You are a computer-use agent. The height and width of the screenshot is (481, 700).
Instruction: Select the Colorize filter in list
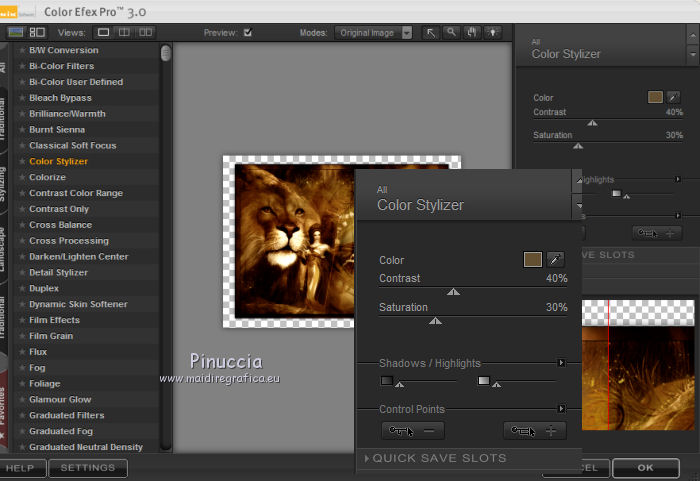click(47, 177)
